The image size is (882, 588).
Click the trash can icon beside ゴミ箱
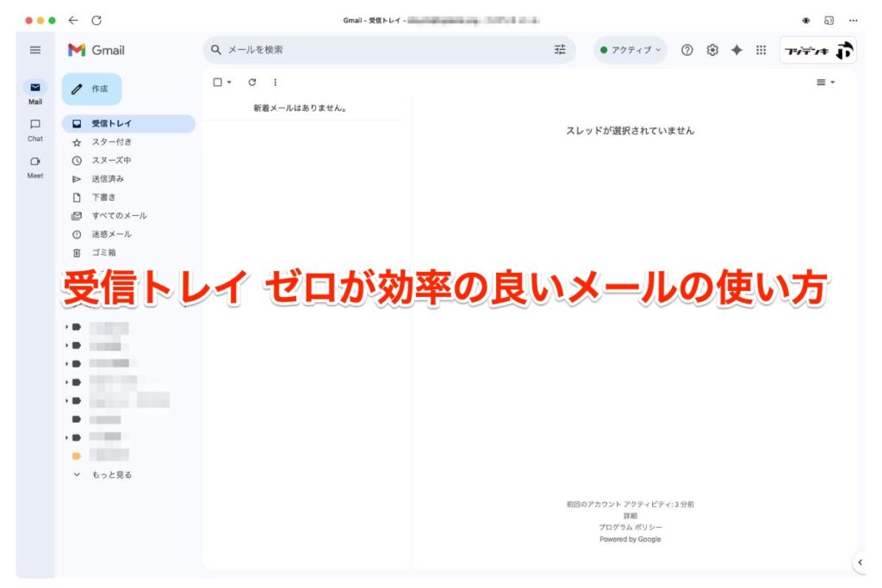click(77, 253)
